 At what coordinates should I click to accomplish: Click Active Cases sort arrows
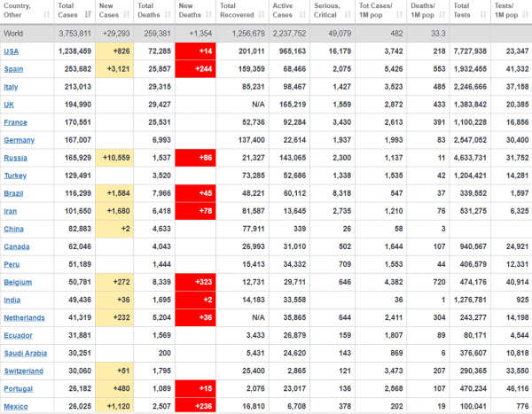[302, 14]
